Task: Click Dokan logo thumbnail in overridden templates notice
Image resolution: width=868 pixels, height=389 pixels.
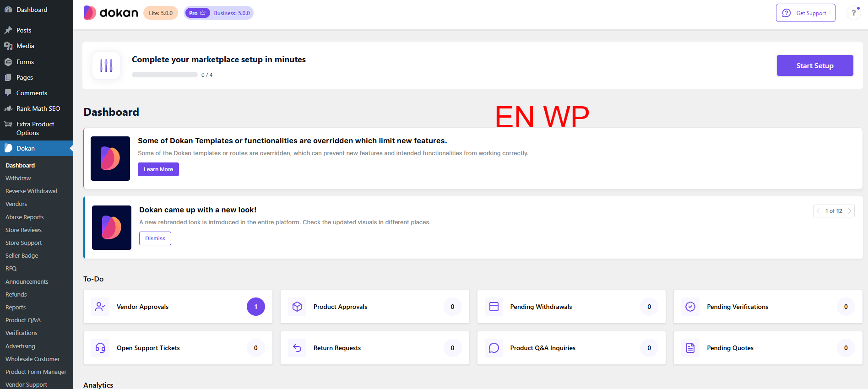Action: pyautogui.click(x=110, y=158)
